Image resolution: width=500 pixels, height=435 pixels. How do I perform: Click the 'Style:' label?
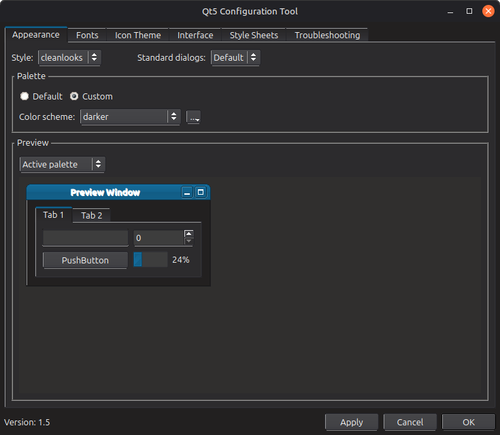[x=22, y=58]
